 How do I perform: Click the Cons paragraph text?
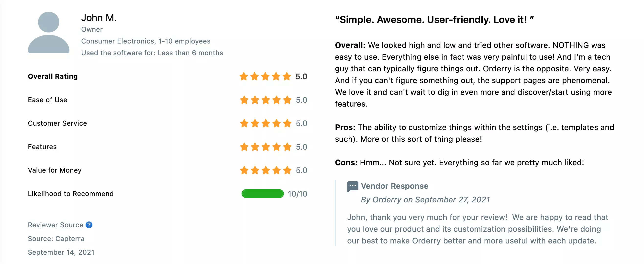pos(459,163)
